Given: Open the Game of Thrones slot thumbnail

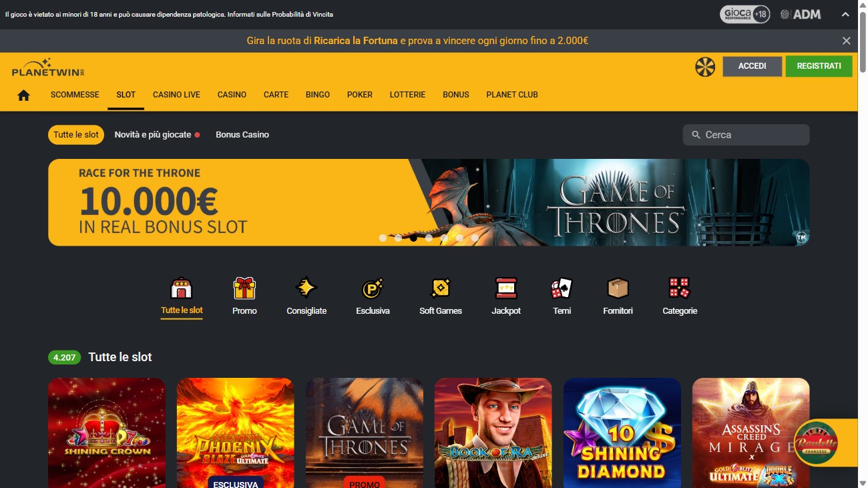Looking at the screenshot, I should 365,433.
